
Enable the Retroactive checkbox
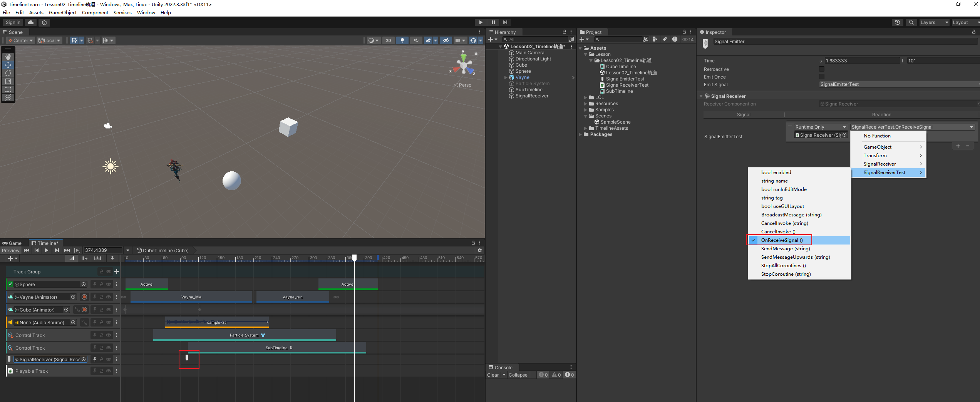click(x=821, y=69)
